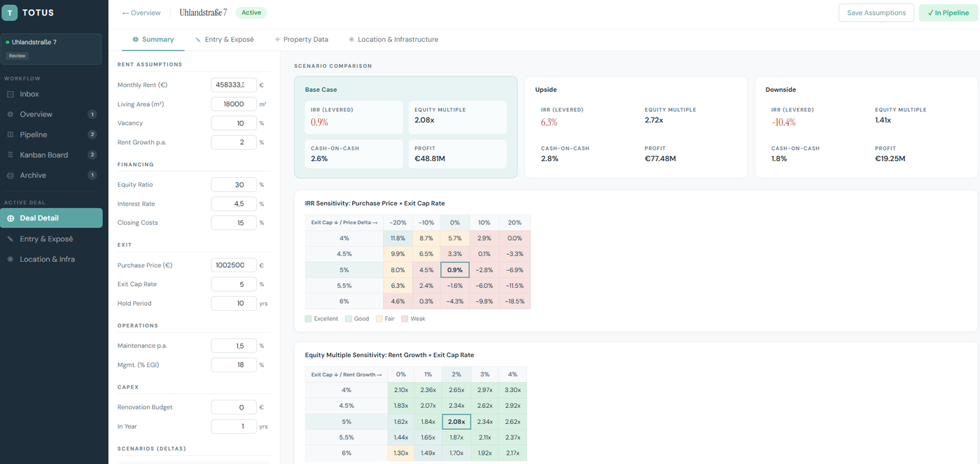Click the Fair legend color swatch
This screenshot has width=980, height=464.
[x=379, y=318]
